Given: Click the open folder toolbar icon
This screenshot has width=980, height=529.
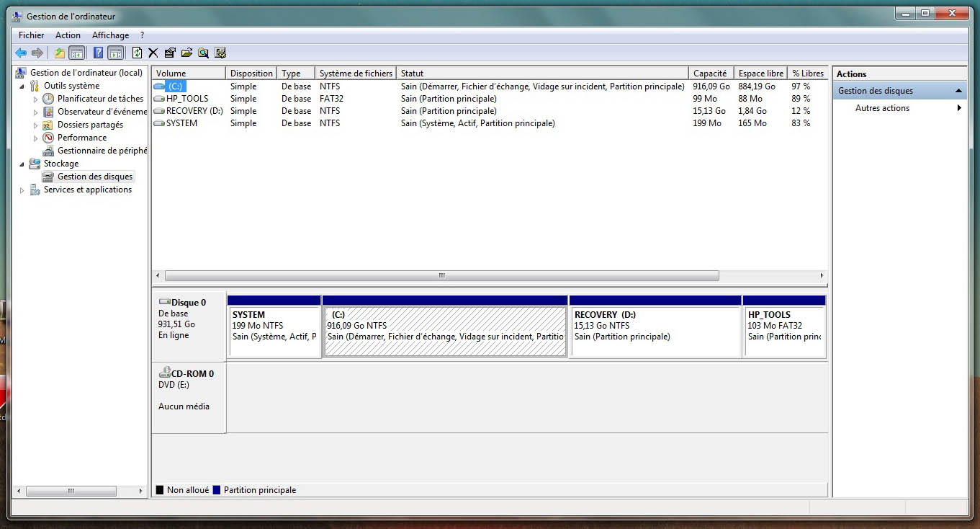Looking at the screenshot, I should click(186, 53).
